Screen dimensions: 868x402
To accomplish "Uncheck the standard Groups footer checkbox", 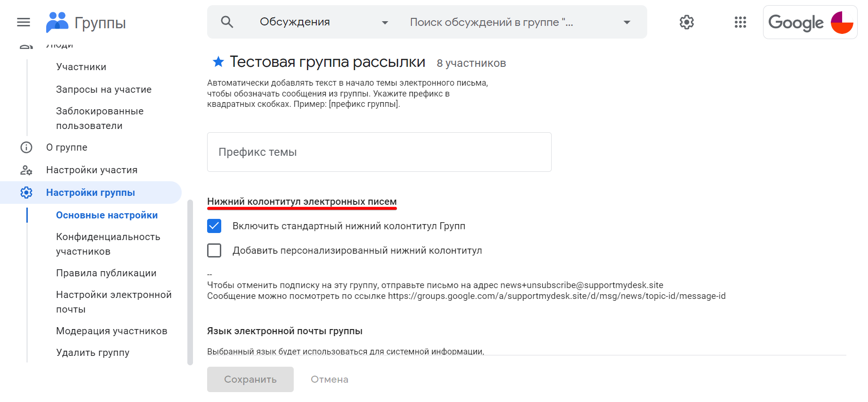I will [214, 226].
